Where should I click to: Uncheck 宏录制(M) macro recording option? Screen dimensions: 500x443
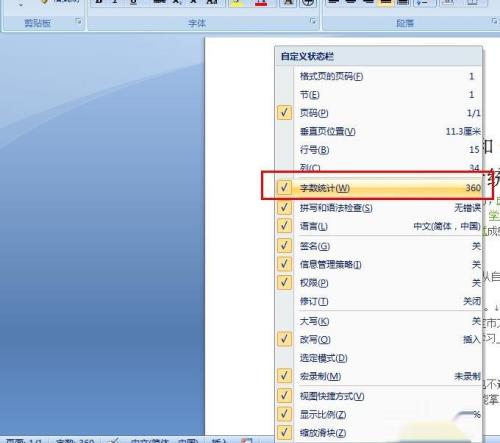[379, 376]
